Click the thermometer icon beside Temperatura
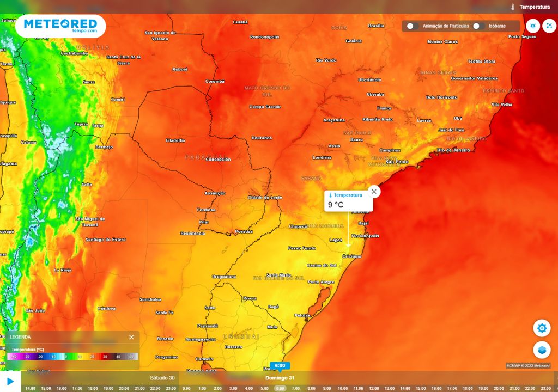Viewport: 558px width, 392px height. (513, 8)
